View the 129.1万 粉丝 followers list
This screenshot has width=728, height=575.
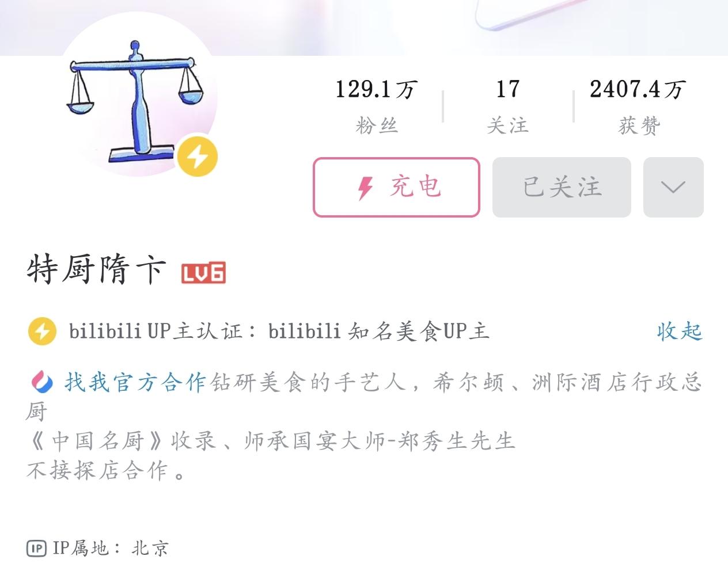(377, 106)
